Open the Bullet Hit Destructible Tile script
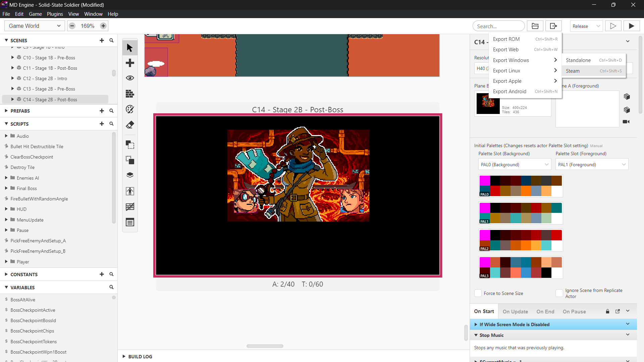644x362 pixels. (37, 146)
